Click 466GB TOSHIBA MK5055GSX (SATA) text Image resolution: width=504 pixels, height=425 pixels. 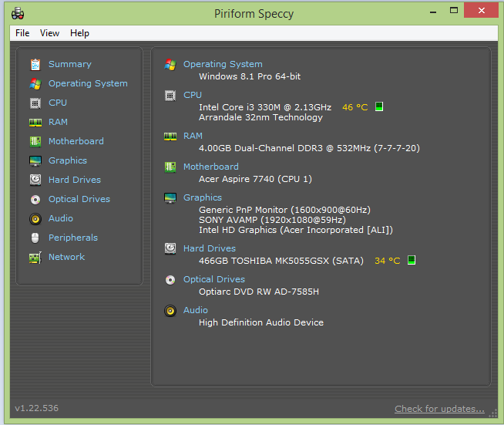point(281,261)
